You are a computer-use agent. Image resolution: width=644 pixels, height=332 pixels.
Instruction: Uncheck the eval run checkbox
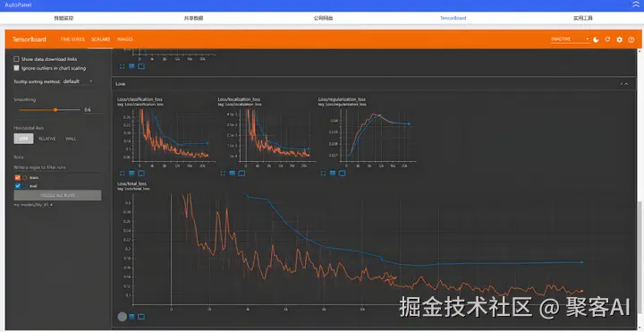pos(17,186)
